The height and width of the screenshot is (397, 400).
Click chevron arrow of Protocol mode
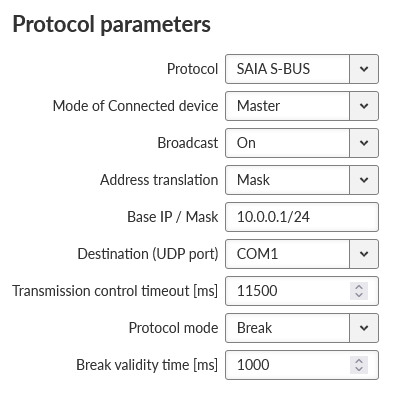pyautogui.click(x=364, y=328)
